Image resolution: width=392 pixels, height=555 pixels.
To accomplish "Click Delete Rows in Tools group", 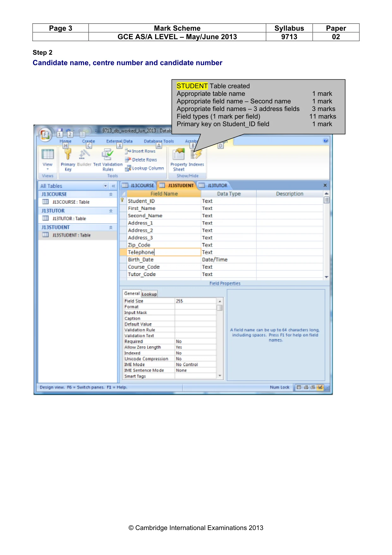I will [141, 160].
